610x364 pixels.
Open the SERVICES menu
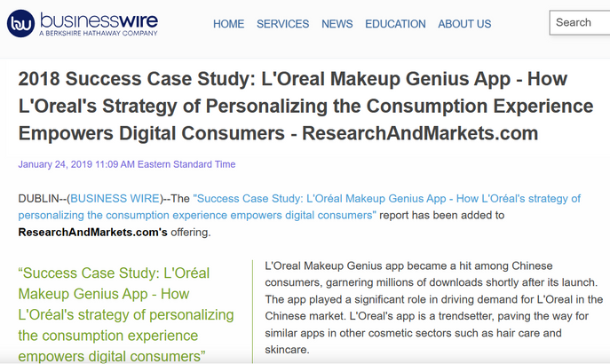(282, 24)
